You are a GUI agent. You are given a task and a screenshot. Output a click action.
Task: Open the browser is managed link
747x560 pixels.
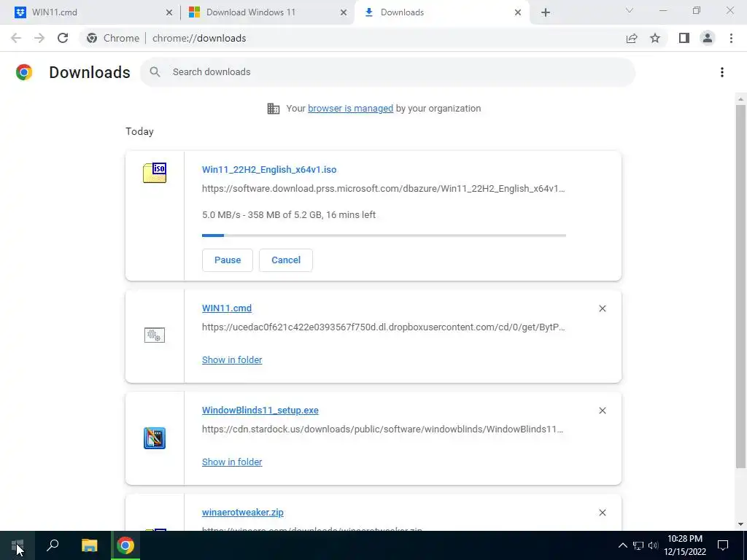350,109
